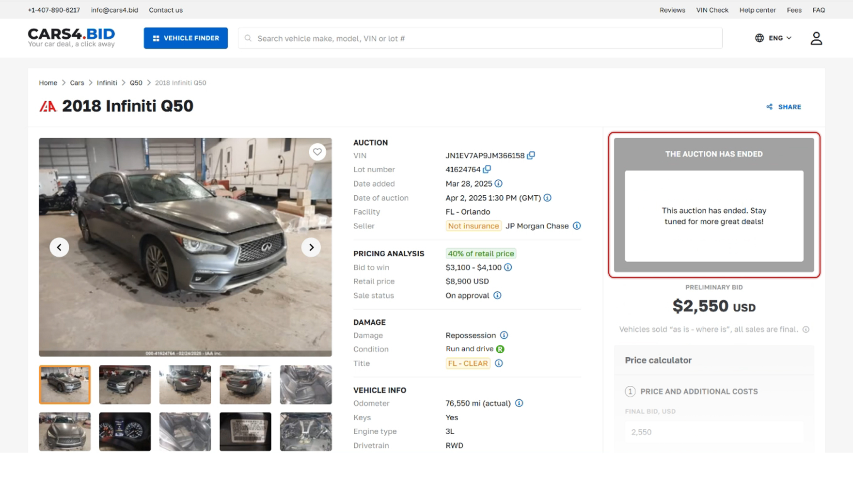Go to Q50 breadcrumb
Viewport: 853px width, 504px height.
tap(136, 83)
